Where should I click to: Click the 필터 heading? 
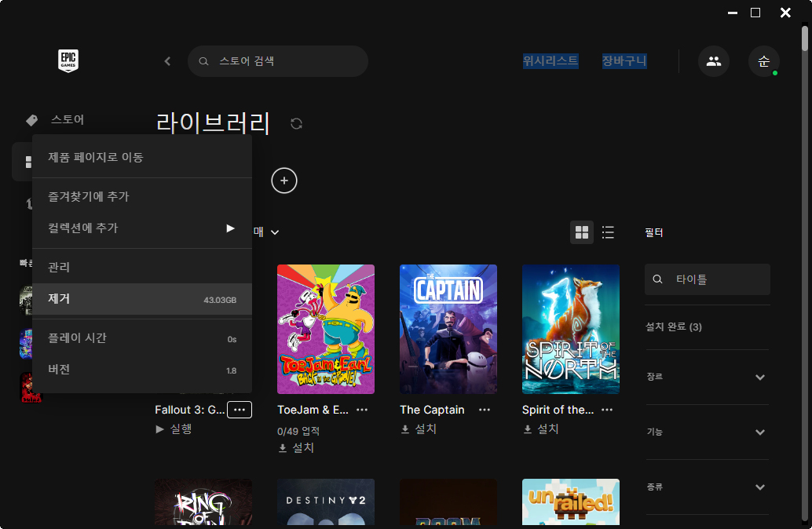click(653, 232)
